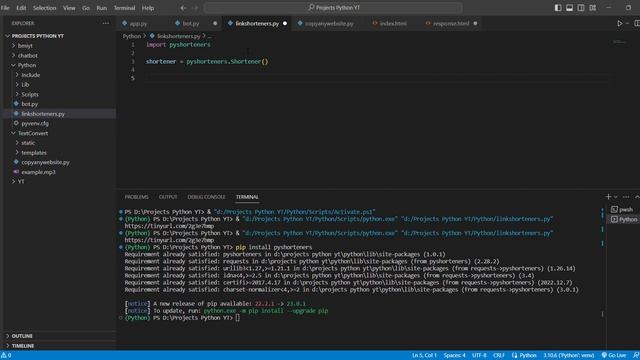640x360 pixels.
Task: Open the Go menu
Action: (x=86, y=8)
